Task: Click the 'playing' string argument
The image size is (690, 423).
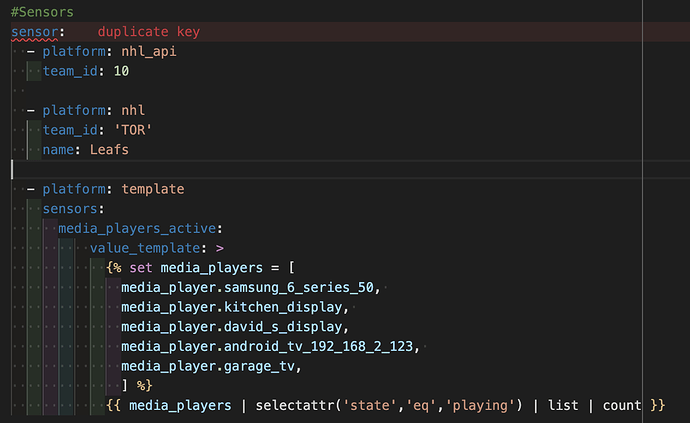Action: click(481, 405)
